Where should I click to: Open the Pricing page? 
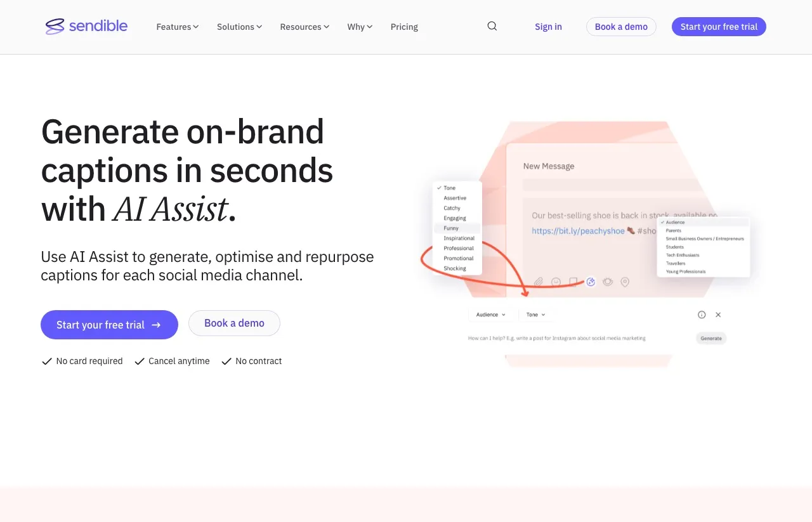click(404, 27)
